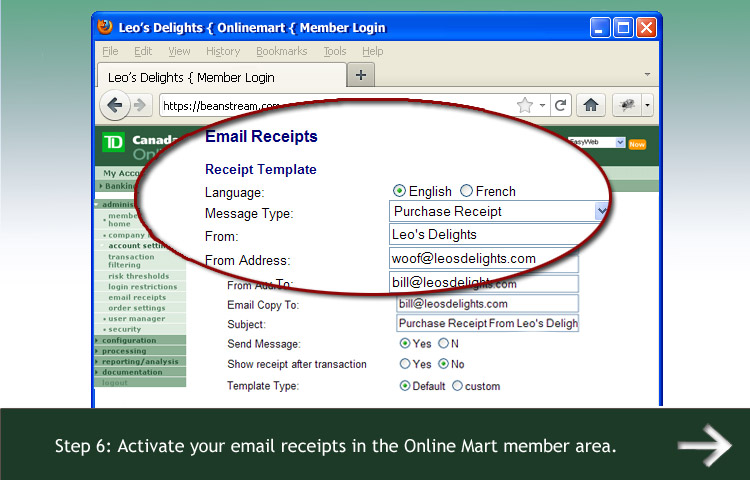Click logout in the sidebar
This screenshot has height=480, width=750.
point(115,382)
